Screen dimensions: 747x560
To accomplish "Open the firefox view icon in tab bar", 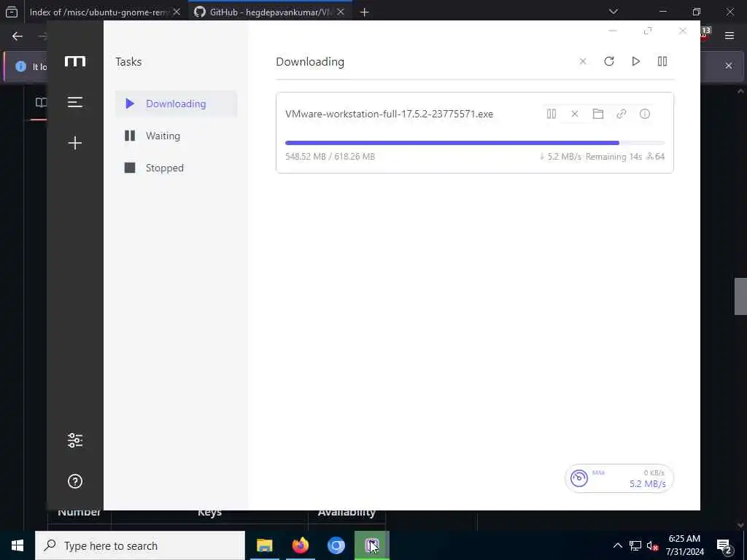I will pyautogui.click(x=12, y=12).
